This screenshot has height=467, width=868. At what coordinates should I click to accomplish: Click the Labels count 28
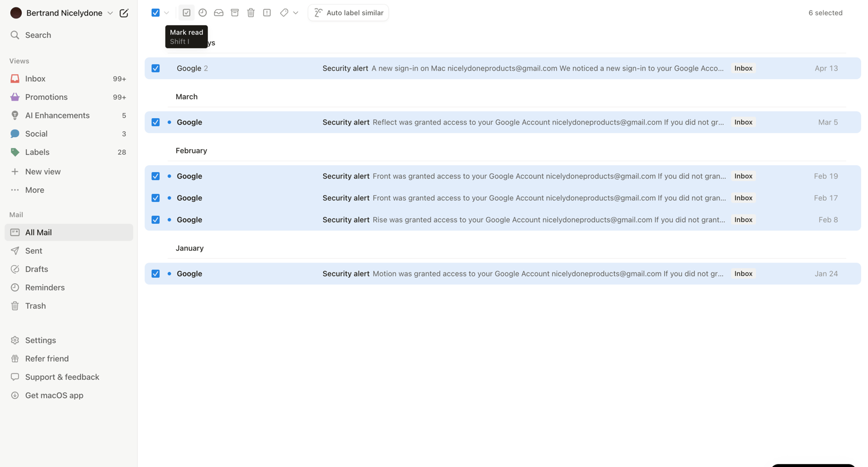pyautogui.click(x=122, y=152)
